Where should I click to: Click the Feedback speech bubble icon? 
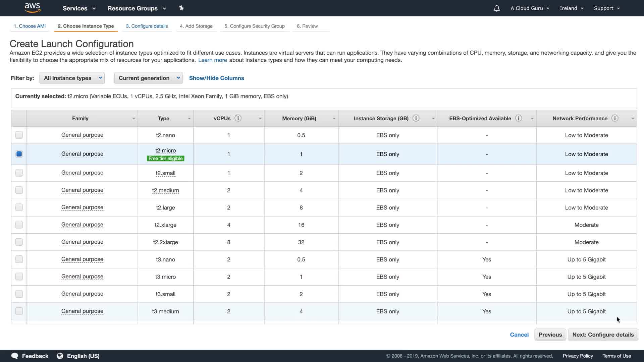pos(15,356)
